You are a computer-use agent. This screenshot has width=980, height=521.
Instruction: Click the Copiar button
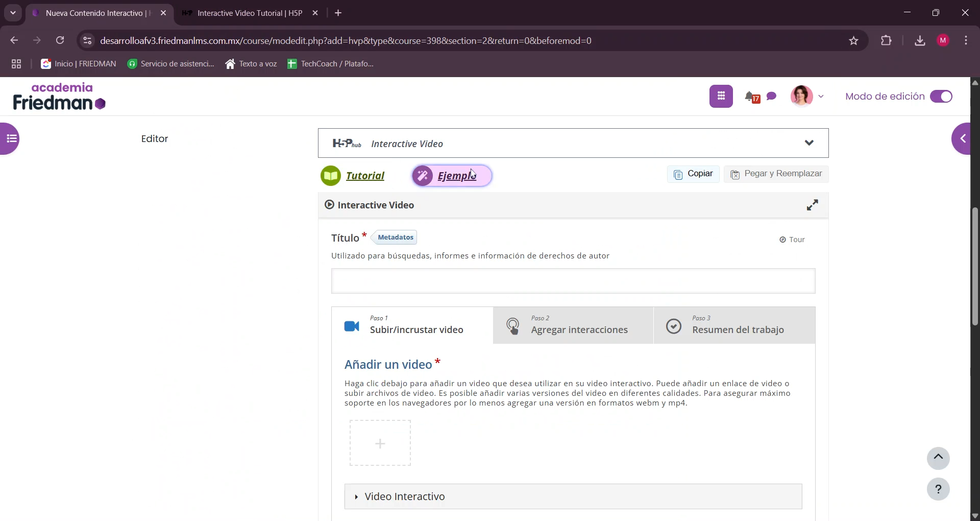[x=693, y=174]
